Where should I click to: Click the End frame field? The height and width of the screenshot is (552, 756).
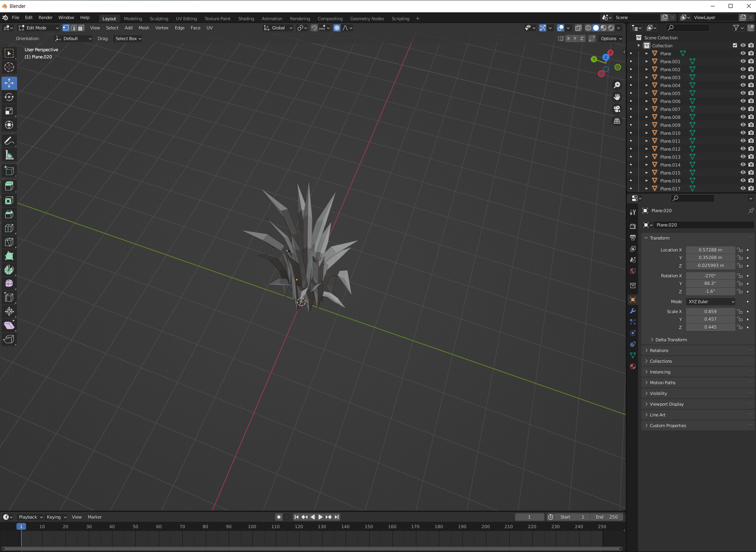(x=606, y=517)
